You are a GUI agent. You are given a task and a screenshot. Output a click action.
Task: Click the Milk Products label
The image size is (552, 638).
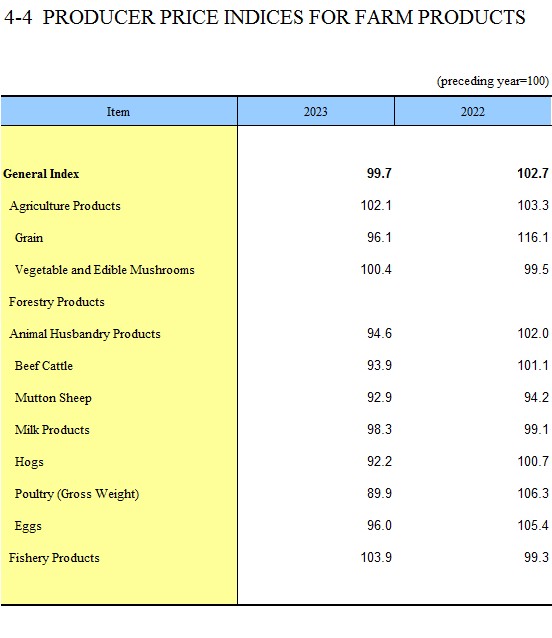(x=52, y=430)
